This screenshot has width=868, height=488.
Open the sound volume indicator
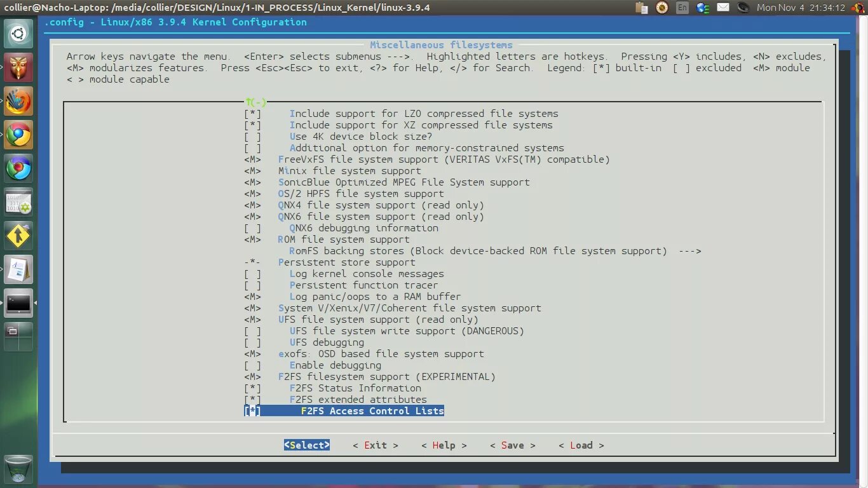[743, 8]
